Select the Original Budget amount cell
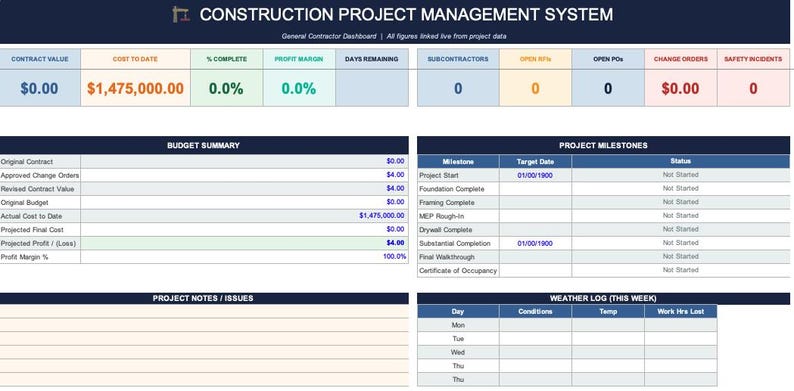 point(244,203)
